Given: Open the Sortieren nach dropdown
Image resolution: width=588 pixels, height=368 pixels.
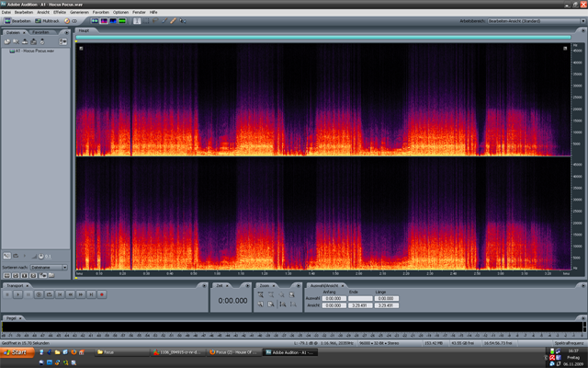Looking at the screenshot, I should pos(48,268).
